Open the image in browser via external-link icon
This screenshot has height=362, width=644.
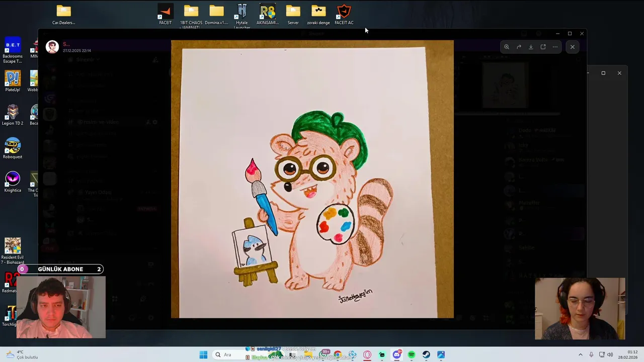[543, 47]
